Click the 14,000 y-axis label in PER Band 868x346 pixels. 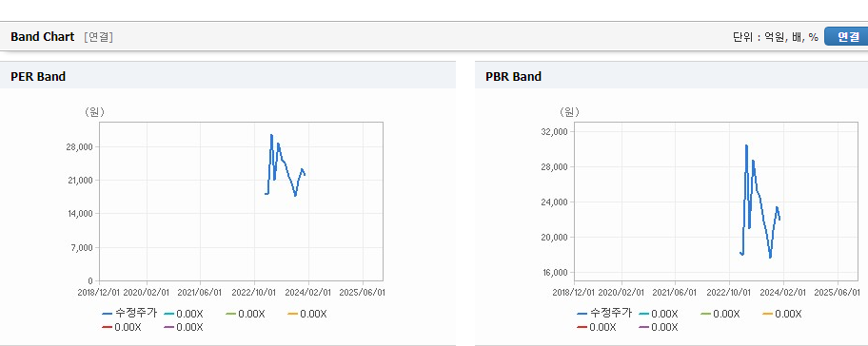click(81, 214)
